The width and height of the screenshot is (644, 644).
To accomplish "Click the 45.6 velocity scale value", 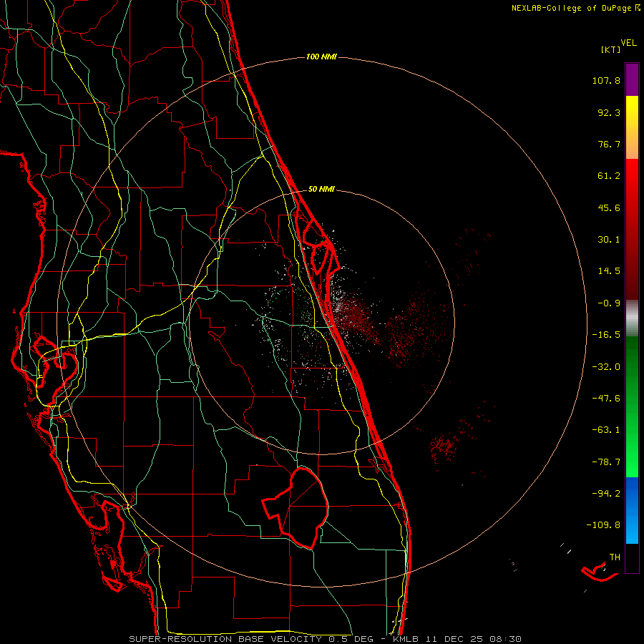I will (609, 208).
